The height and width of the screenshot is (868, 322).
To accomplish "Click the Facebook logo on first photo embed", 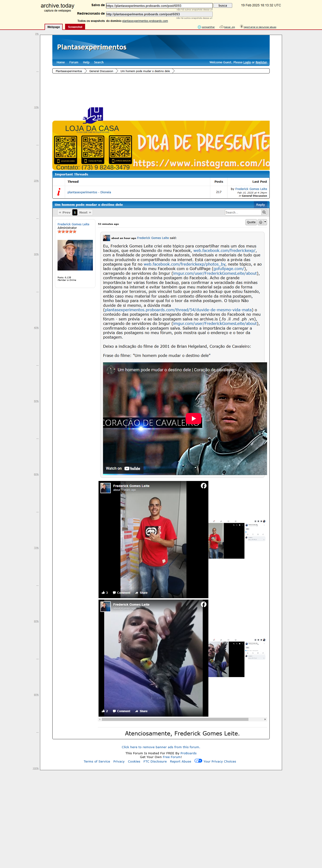I will [203, 485].
